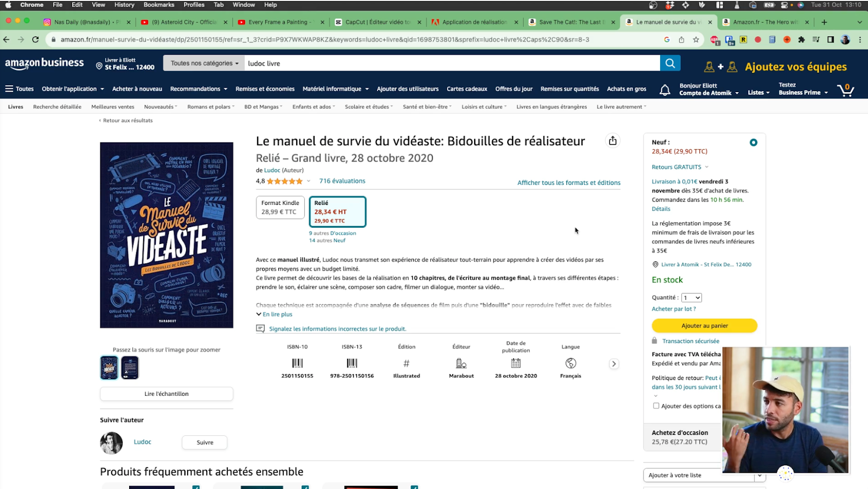Open the Ajouter à votre liste dropdown arrow
868x489 pixels.
[759, 475]
